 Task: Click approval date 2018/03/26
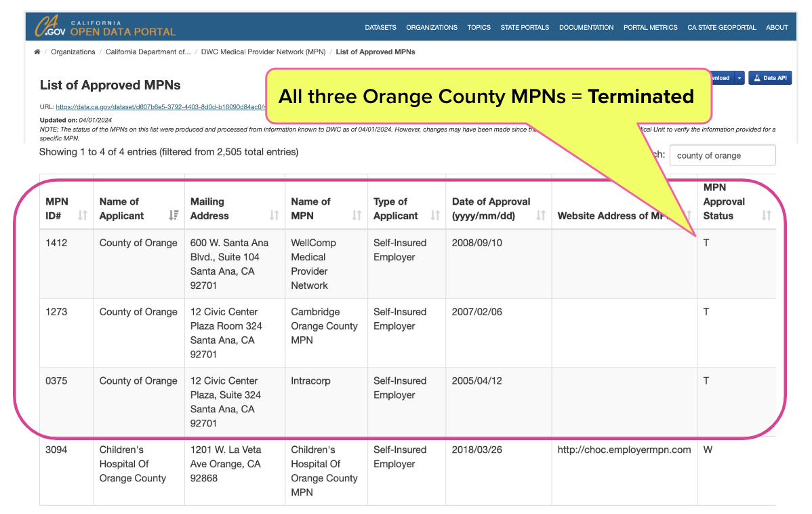pyautogui.click(x=477, y=449)
